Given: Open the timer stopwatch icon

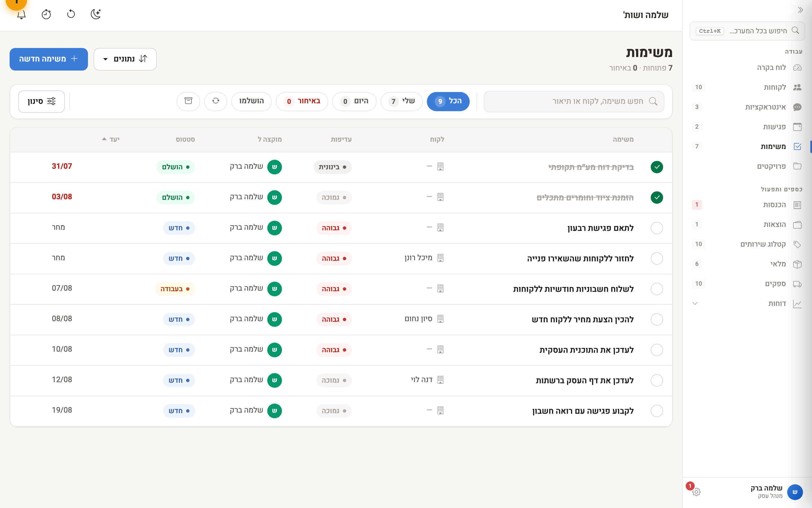Looking at the screenshot, I should pos(46,14).
